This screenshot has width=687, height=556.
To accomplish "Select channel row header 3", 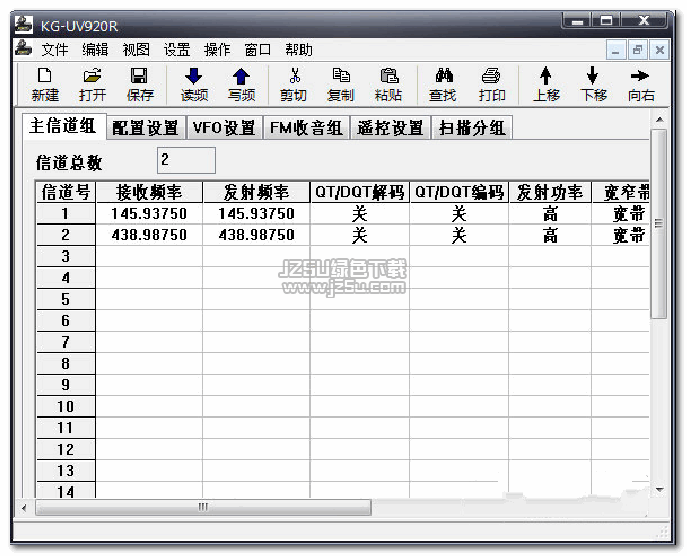I will click(66, 256).
